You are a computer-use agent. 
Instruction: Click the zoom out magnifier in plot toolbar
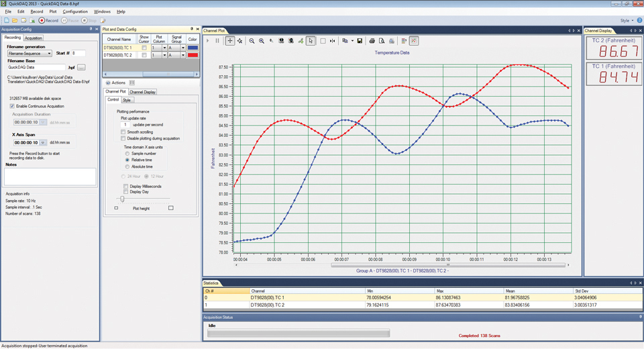pyautogui.click(x=252, y=41)
